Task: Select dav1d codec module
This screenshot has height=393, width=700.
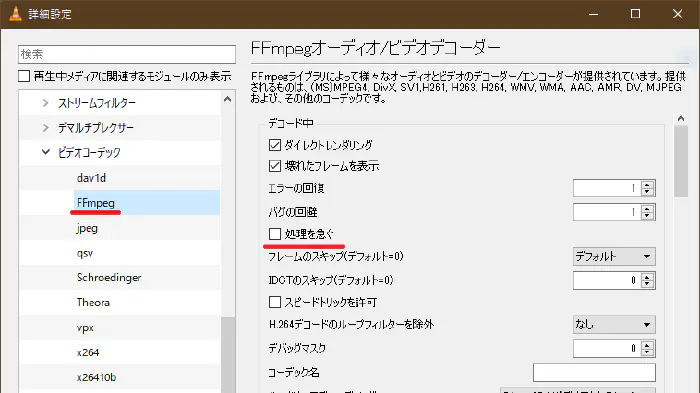Action: point(91,178)
